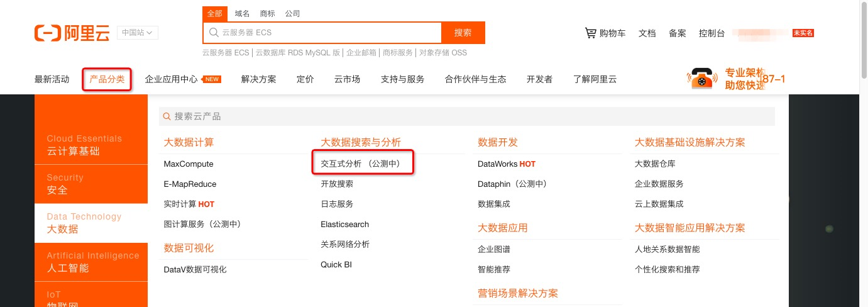Open 最新活动 in the nav bar
Image resolution: width=868 pixels, height=307 pixels.
[52, 79]
